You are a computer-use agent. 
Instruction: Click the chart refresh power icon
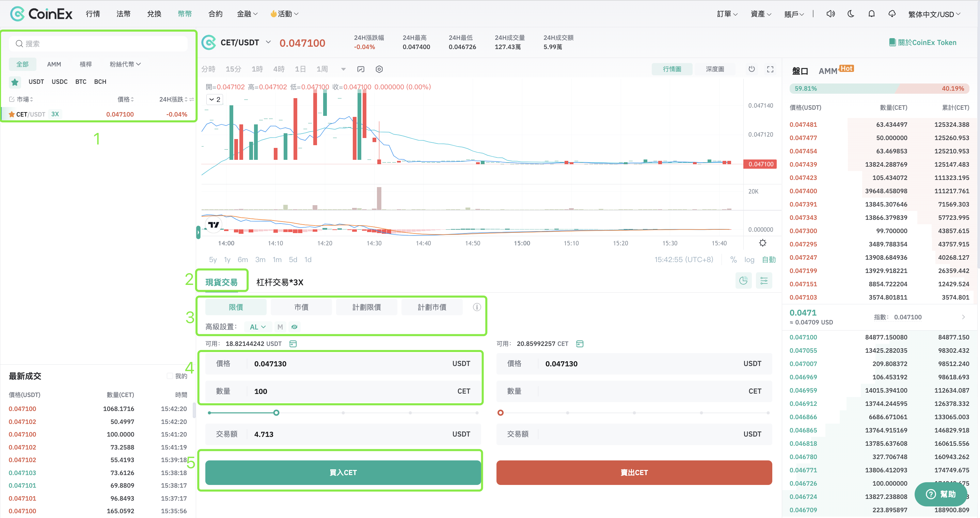pyautogui.click(x=752, y=69)
